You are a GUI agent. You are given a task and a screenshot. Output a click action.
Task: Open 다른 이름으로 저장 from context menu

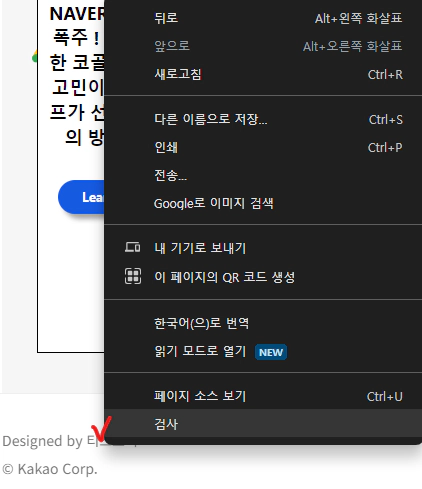(x=263, y=119)
